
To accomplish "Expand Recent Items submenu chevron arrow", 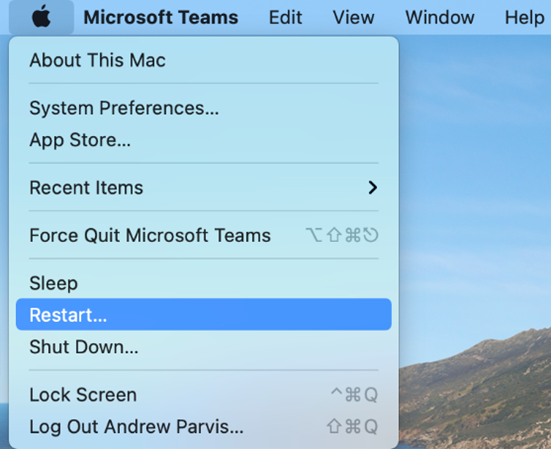I will (373, 188).
